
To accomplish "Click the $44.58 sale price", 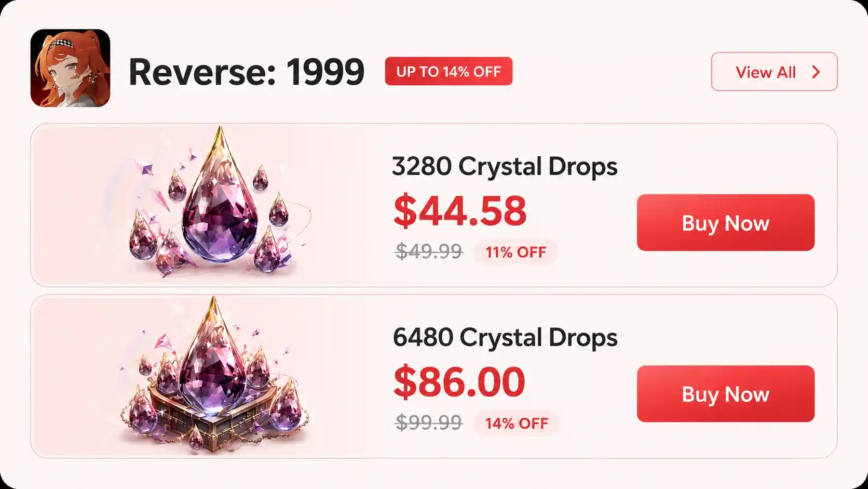I will (460, 211).
